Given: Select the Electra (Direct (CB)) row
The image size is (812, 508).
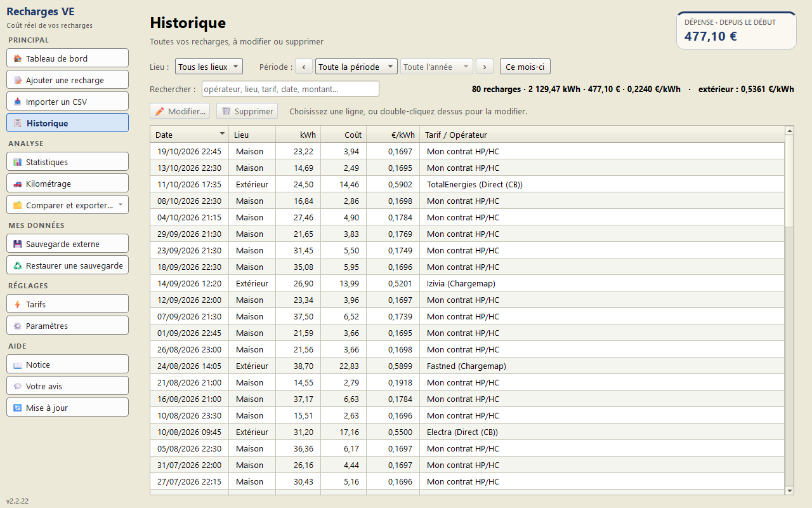Looking at the screenshot, I should coord(468,432).
